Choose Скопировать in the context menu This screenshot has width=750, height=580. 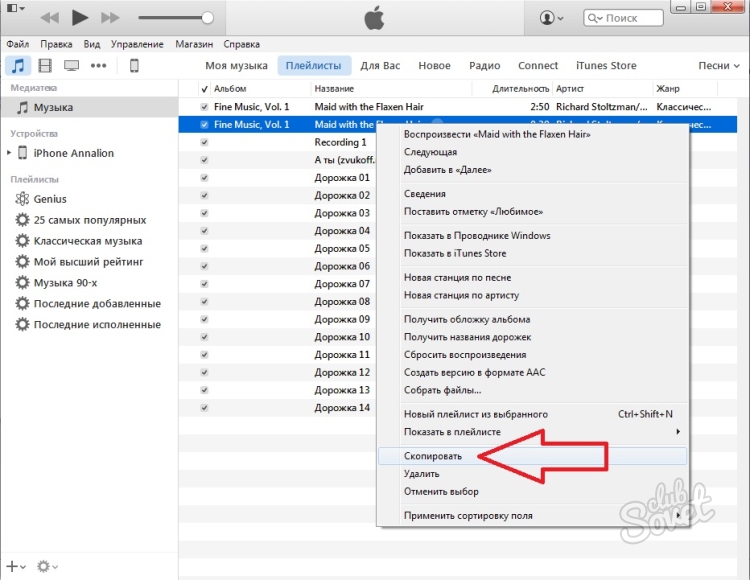pyautogui.click(x=433, y=456)
